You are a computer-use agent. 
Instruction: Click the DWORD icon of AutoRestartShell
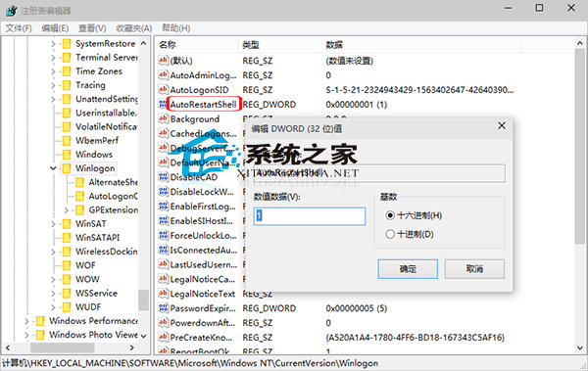[x=163, y=104]
